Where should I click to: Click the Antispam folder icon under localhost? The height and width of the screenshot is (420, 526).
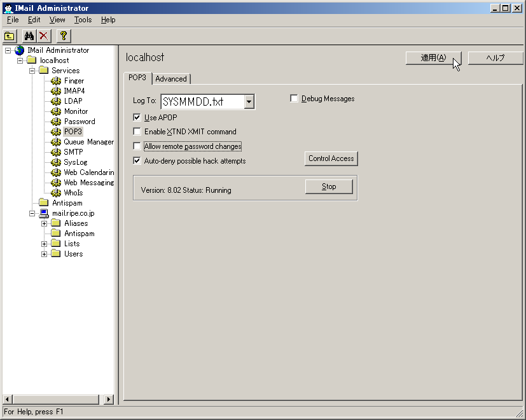44,203
